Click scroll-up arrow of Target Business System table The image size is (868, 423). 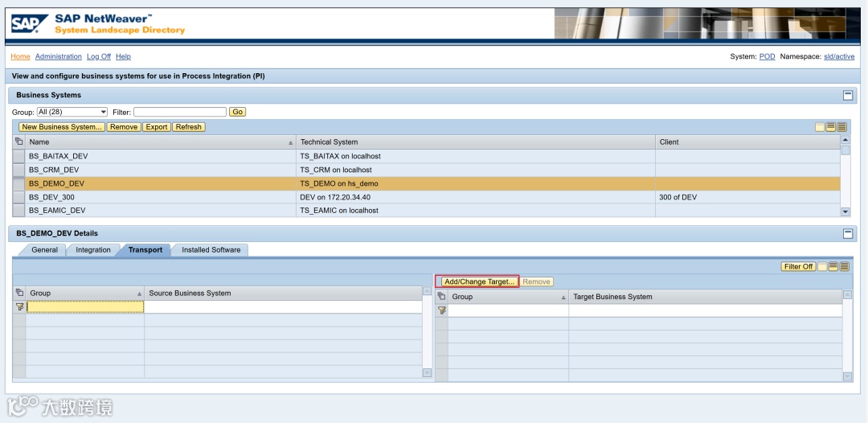pyautogui.click(x=848, y=295)
